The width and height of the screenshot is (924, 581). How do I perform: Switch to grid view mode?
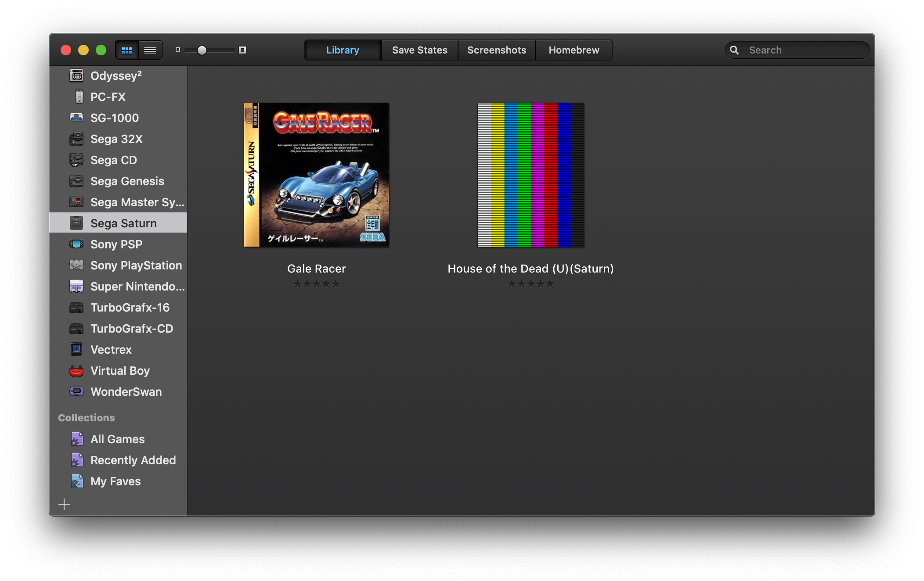127,50
